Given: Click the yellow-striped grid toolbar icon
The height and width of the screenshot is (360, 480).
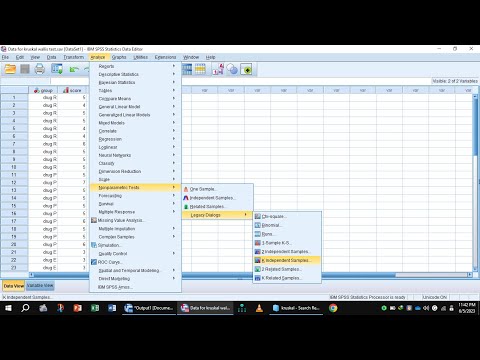Looking at the screenshot, I should [x=200, y=69].
